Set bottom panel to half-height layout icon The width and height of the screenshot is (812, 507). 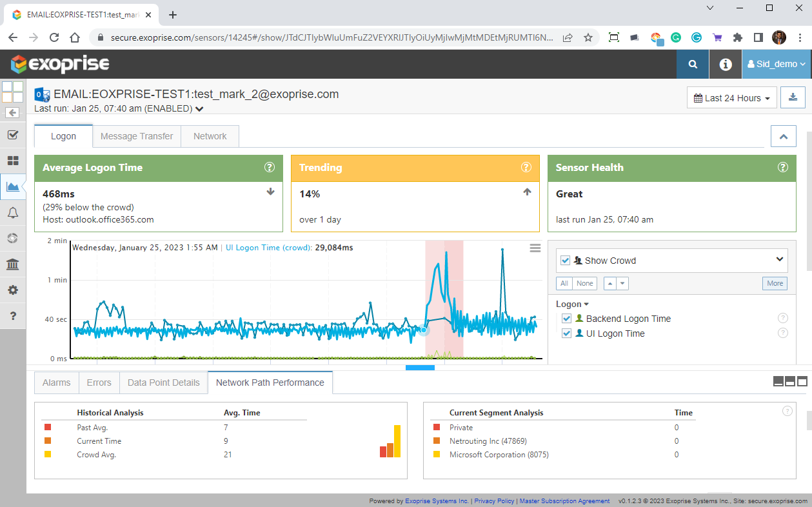pos(790,381)
